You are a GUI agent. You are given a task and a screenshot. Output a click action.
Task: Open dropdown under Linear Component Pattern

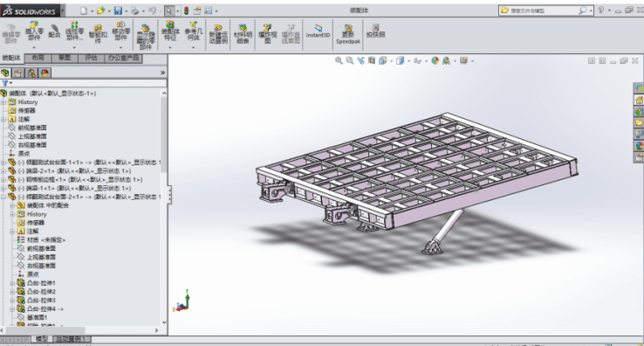pyautogui.click(x=74, y=48)
